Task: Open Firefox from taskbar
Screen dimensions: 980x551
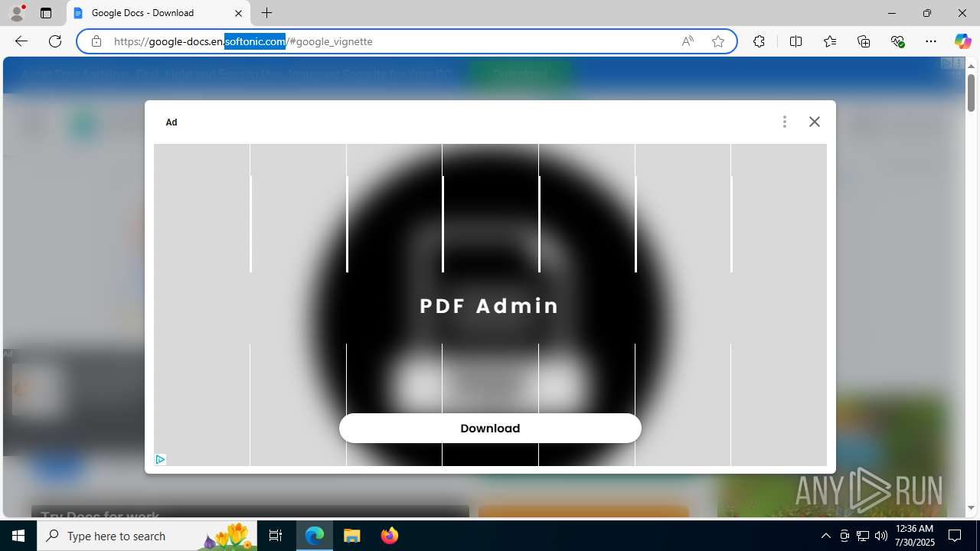Action: [x=389, y=536]
